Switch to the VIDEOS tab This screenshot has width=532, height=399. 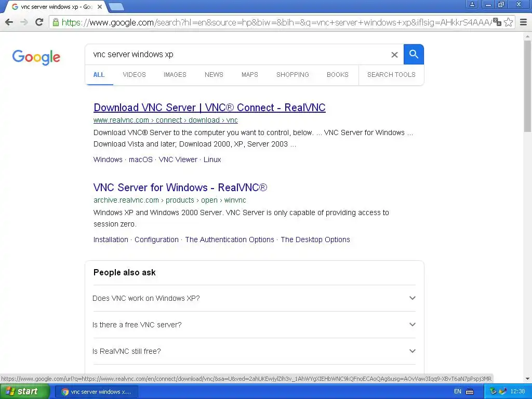pos(135,75)
